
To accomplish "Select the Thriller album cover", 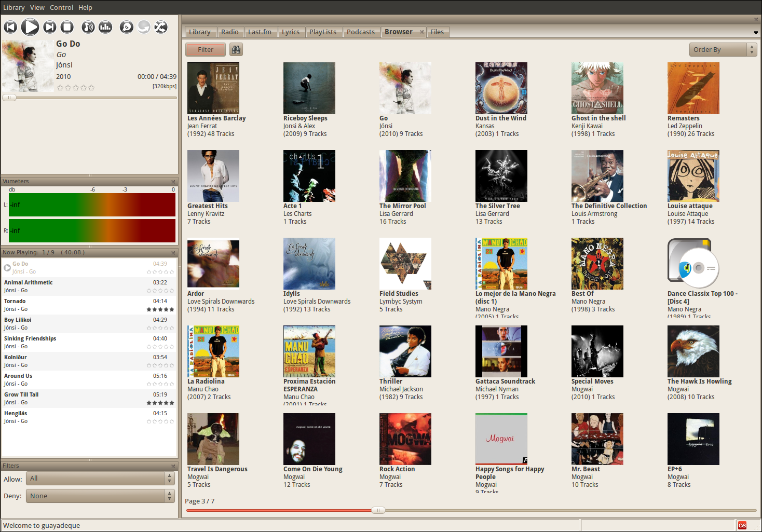I will point(405,351).
